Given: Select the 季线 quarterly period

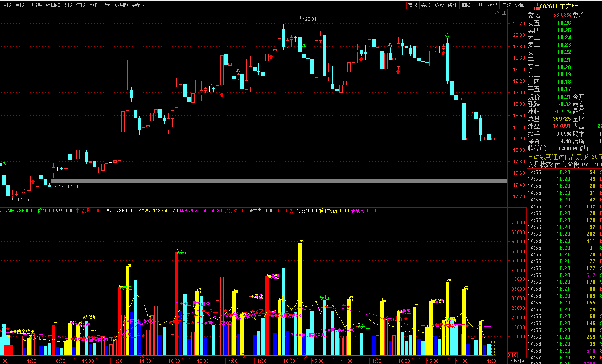Looking at the screenshot, I should (68, 5).
